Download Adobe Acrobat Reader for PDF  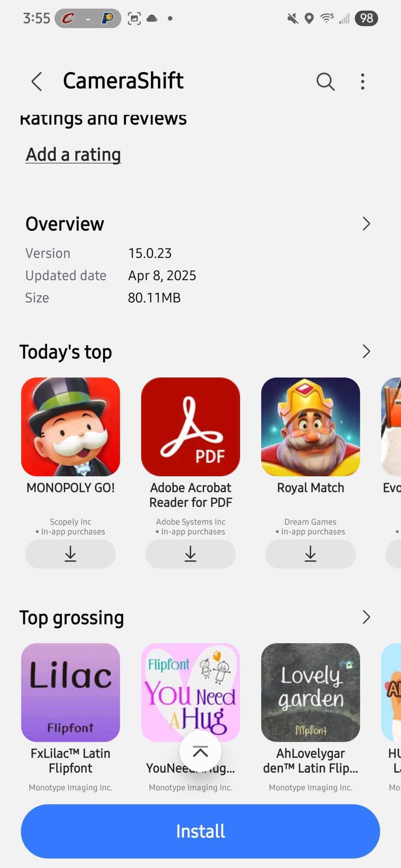click(191, 554)
